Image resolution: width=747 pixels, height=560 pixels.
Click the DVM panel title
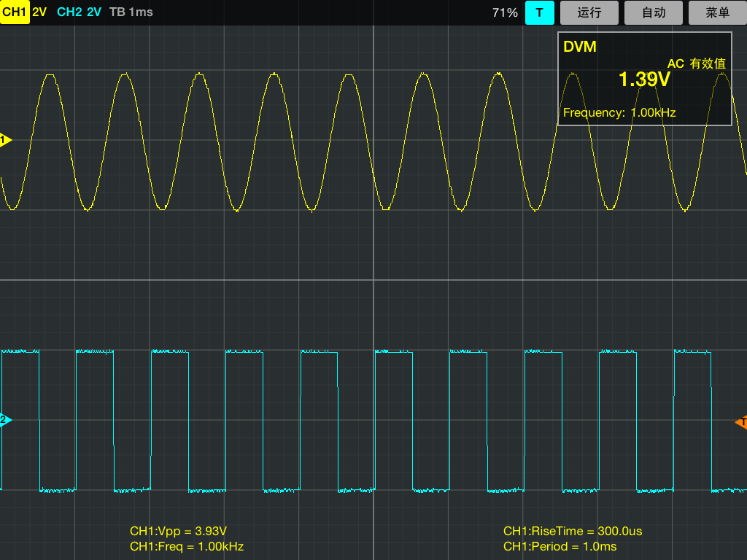pyautogui.click(x=580, y=47)
